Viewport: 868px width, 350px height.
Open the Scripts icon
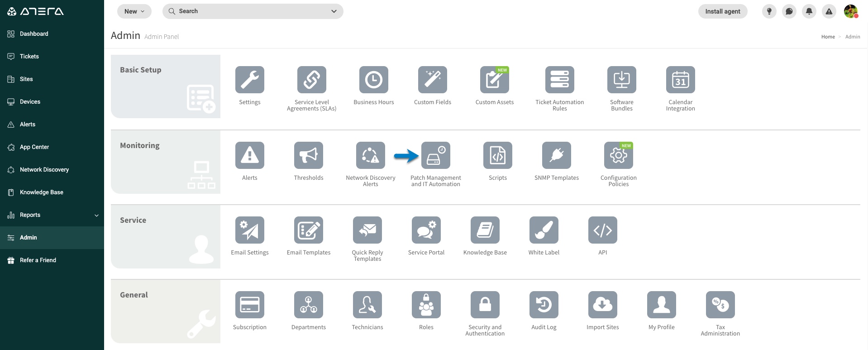point(498,155)
